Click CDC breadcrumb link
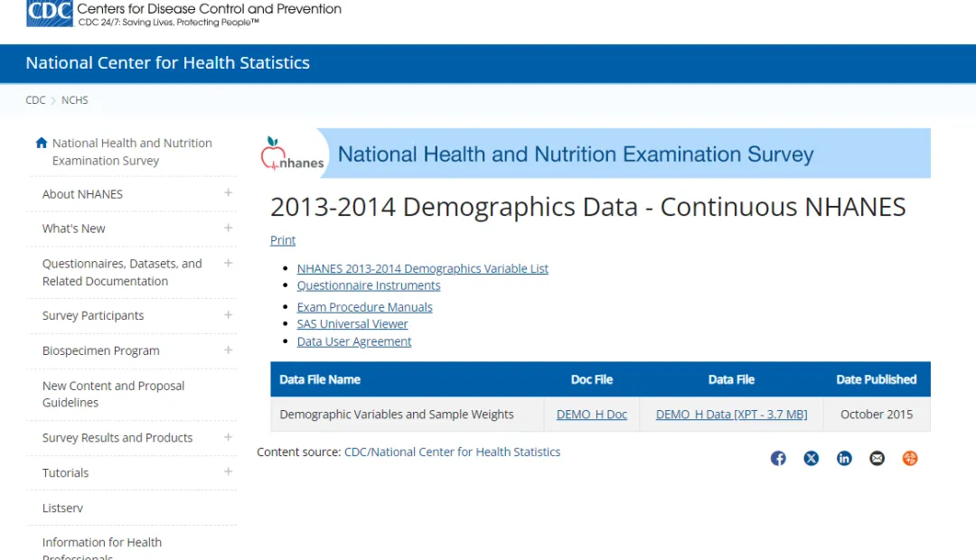 point(35,100)
